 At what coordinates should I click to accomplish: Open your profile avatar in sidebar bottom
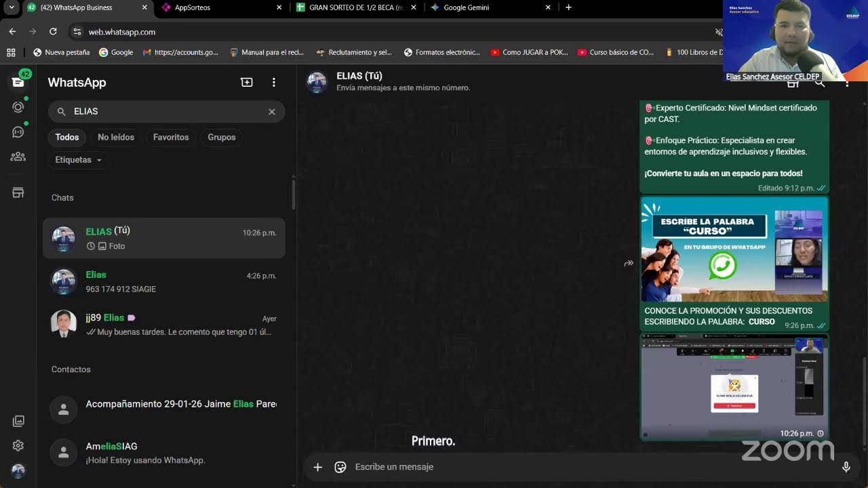click(18, 471)
